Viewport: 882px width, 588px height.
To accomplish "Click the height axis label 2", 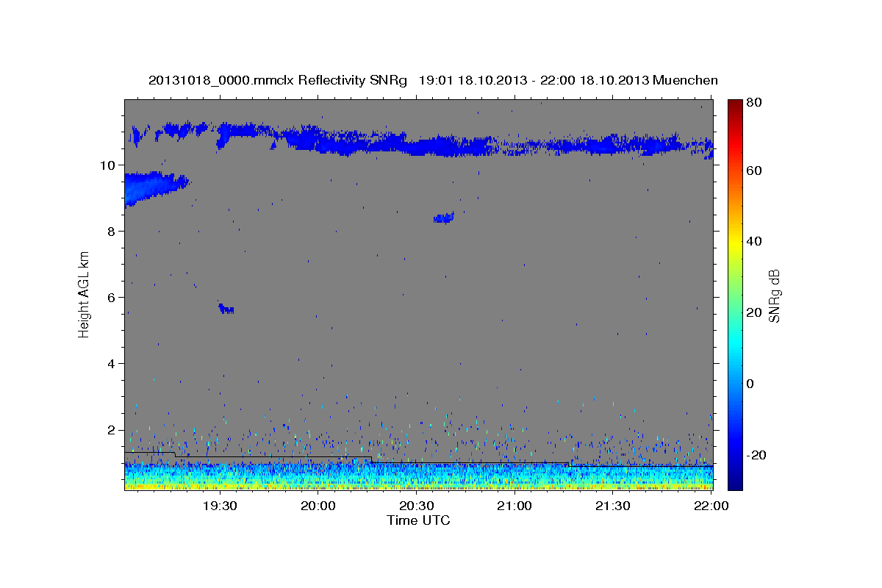I will coord(112,430).
